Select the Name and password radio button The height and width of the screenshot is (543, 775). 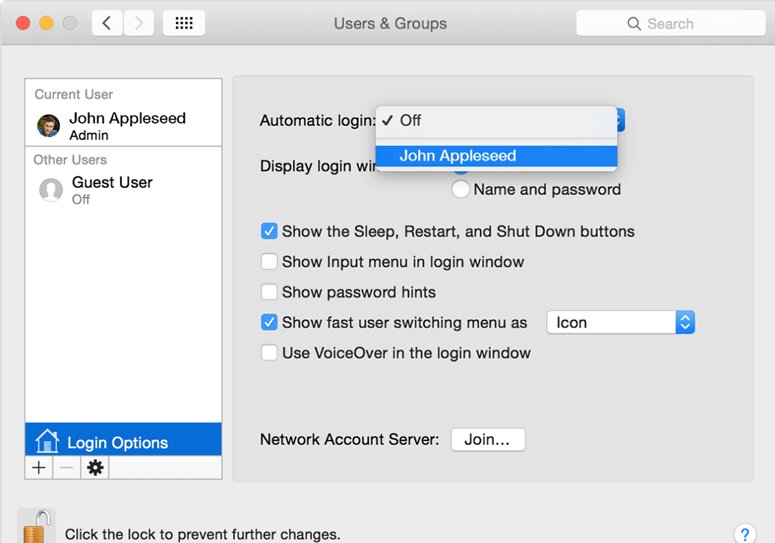pos(460,189)
